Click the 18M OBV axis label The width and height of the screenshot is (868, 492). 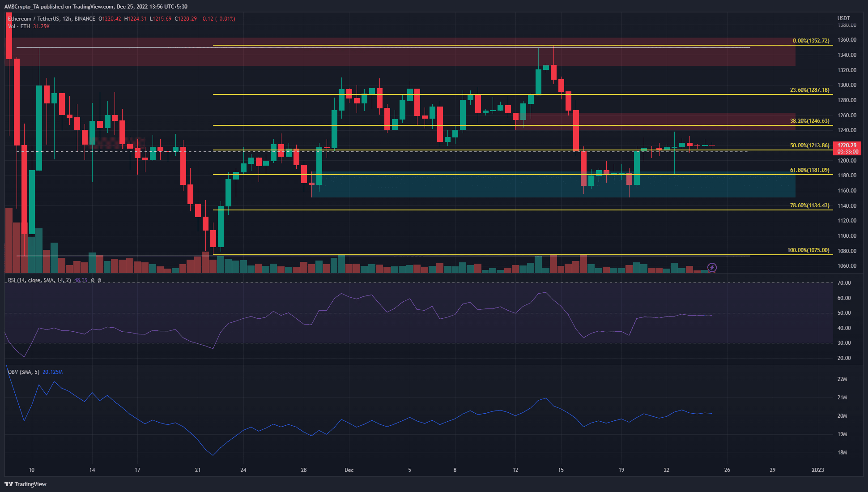(x=842, y=453)
